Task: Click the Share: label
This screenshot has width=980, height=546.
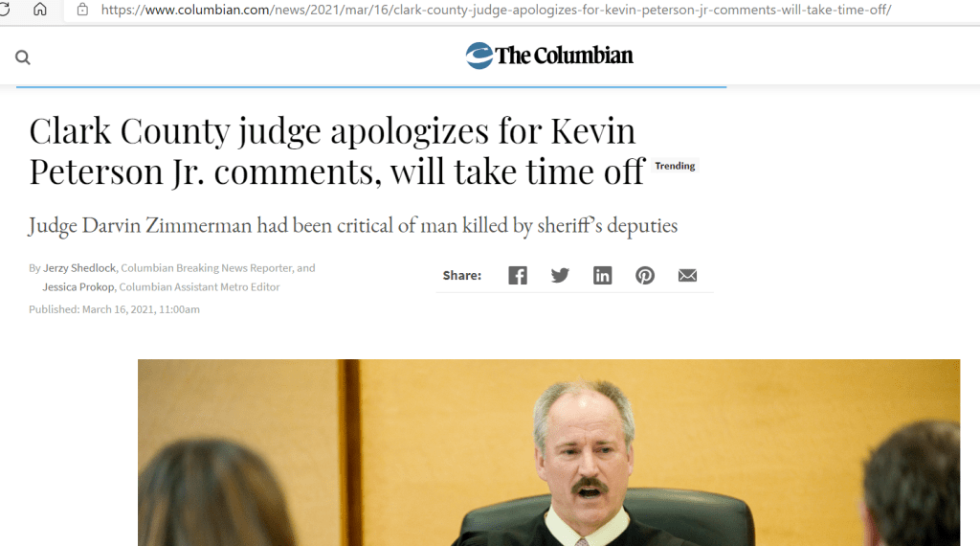Action: tap(462, 275)
